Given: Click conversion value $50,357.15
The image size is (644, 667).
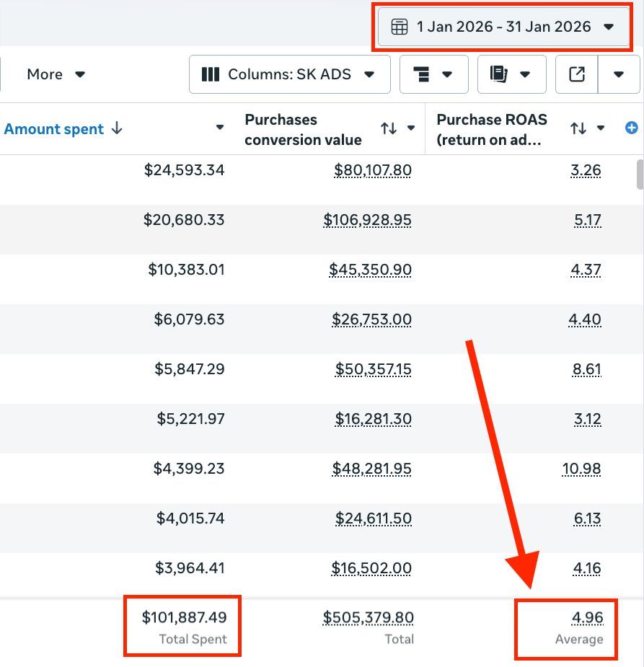Looking at the screenshot, I should 374,369.
